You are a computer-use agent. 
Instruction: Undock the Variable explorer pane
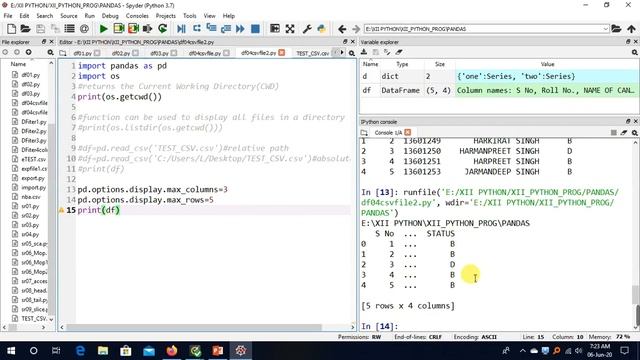pos(628,42)
